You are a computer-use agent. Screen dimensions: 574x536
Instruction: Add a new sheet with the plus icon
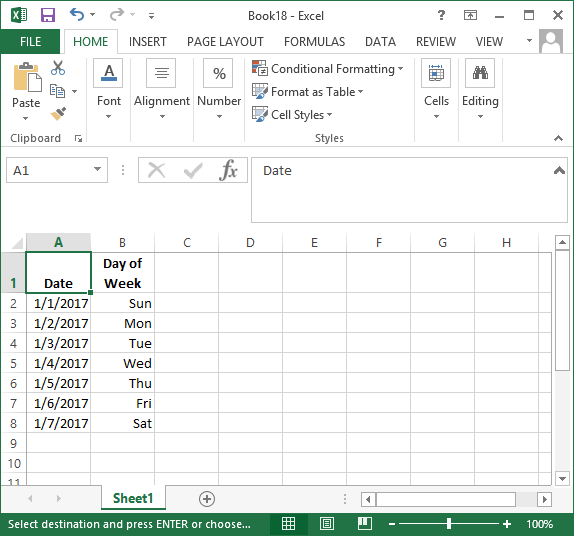[x=207, y=499]
